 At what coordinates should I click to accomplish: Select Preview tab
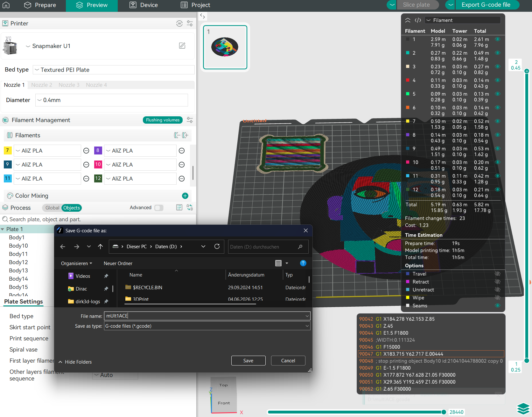[92, 5]
